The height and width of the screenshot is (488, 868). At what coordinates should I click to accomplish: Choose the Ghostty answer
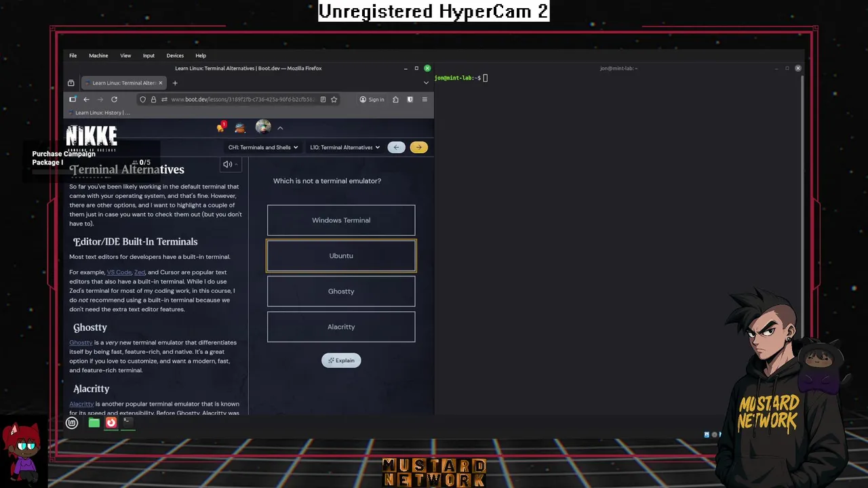341,291
